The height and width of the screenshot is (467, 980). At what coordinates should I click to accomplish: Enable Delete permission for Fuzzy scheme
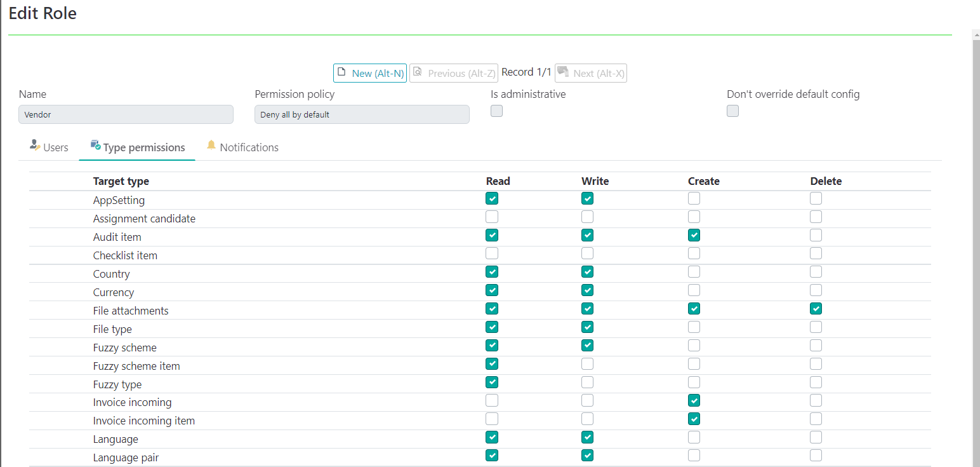[x=816, y=346]
